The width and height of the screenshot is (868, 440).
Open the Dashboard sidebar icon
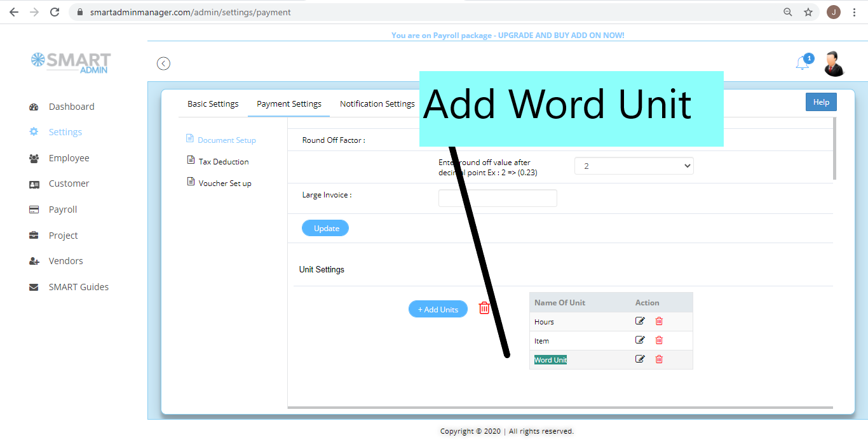[33, 106]
